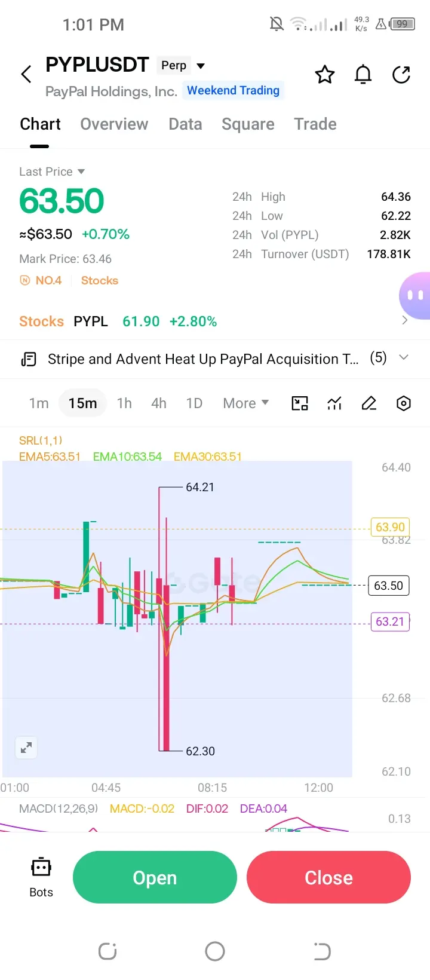430x980 pixels.
Task: Select the drawing pencil tool
Action: (x=369, y=403)
